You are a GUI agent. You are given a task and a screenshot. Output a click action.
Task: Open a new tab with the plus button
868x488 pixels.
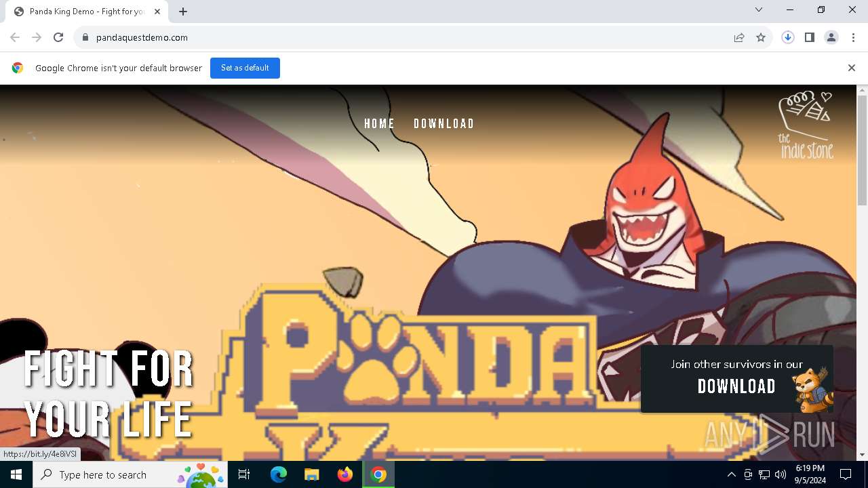183,12
